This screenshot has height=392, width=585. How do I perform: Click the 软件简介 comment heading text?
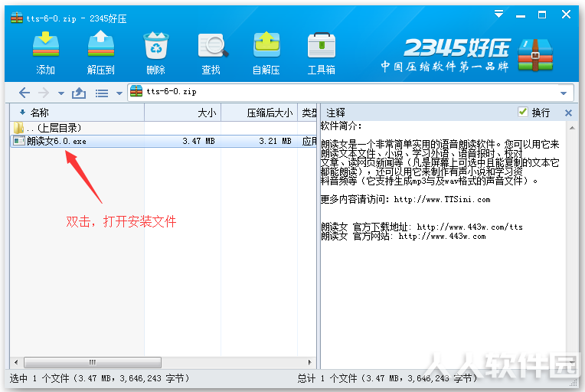click(x=341, y=126)
